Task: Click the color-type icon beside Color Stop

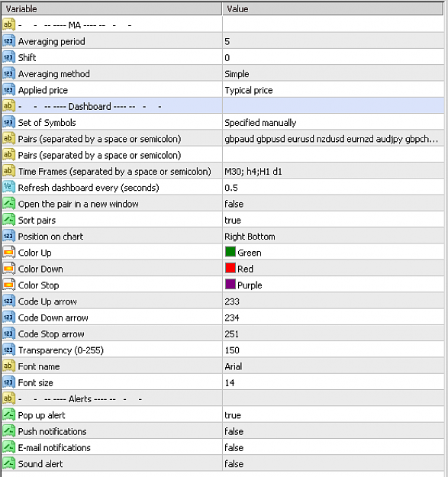Action: pyautogui.click(x=8, y=285)
